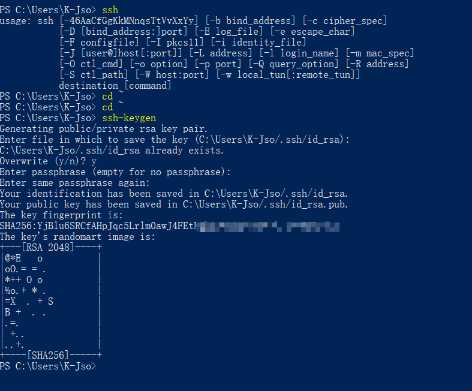
Task: Click the 'Enter file in which to save the key' line
Action: pos(175,140)
